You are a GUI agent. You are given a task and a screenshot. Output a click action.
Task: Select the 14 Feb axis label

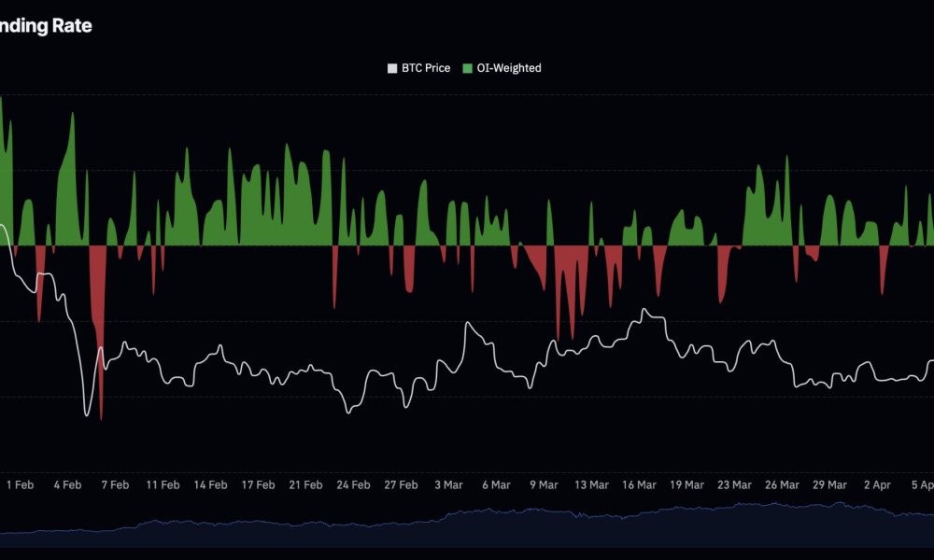click(x=210, y=485)
